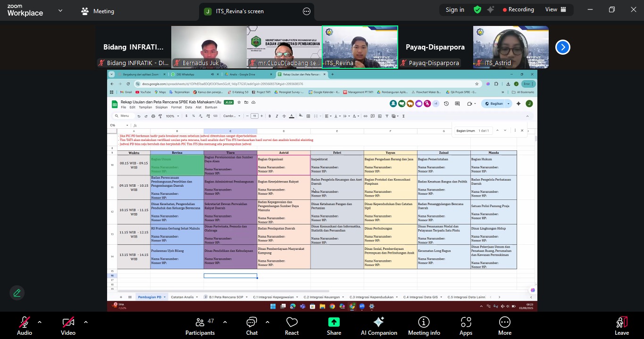The image size is (644, 339).
Task: Open options for ITS_Revina's screen
Action: tap(306, 11)
